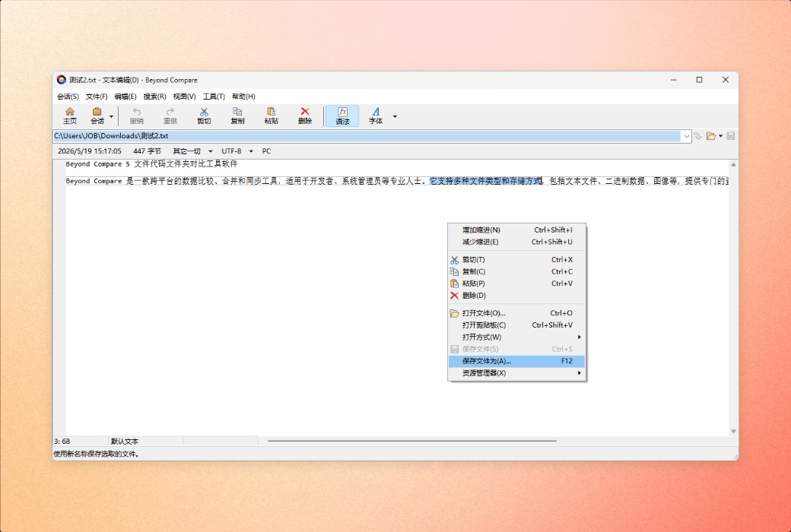Image resolution: width=791 pixels, height=532 pixels.
Task: Click the Beyond Compare app icon in title bar
Action: click(62, 80)
